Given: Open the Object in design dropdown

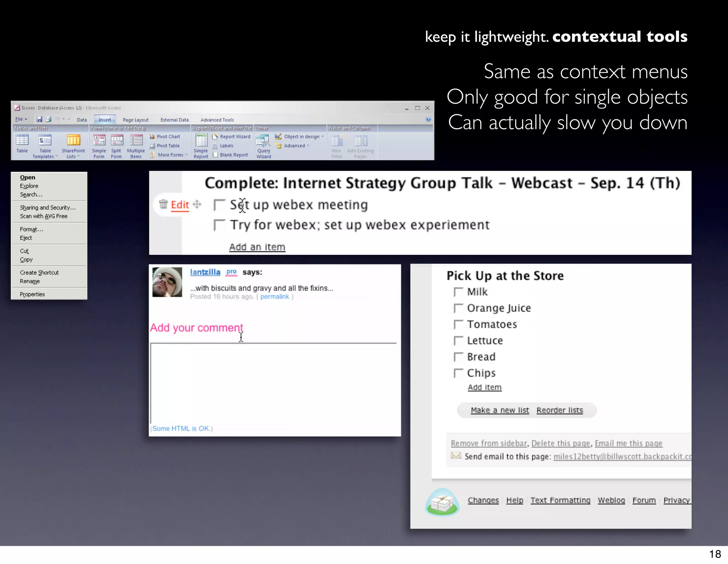Looking at the screenshot, I should click(299, 136).
